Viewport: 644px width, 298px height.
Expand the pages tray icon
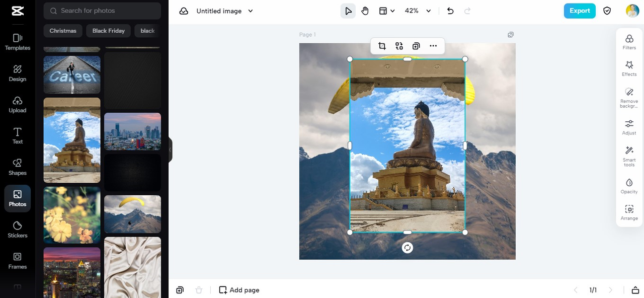click(x=635, y=290)
